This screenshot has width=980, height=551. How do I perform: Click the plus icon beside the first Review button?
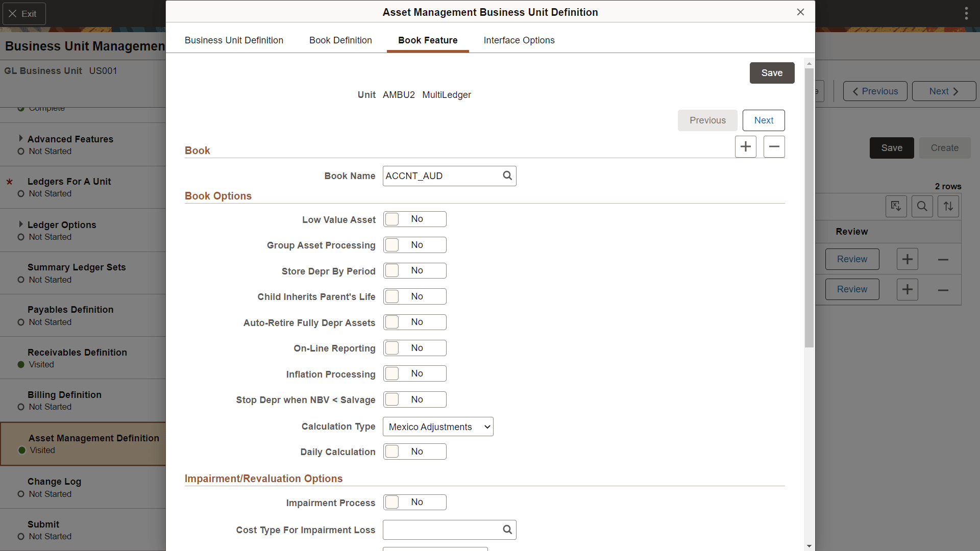pyautogui.click(x=908, y=259)
